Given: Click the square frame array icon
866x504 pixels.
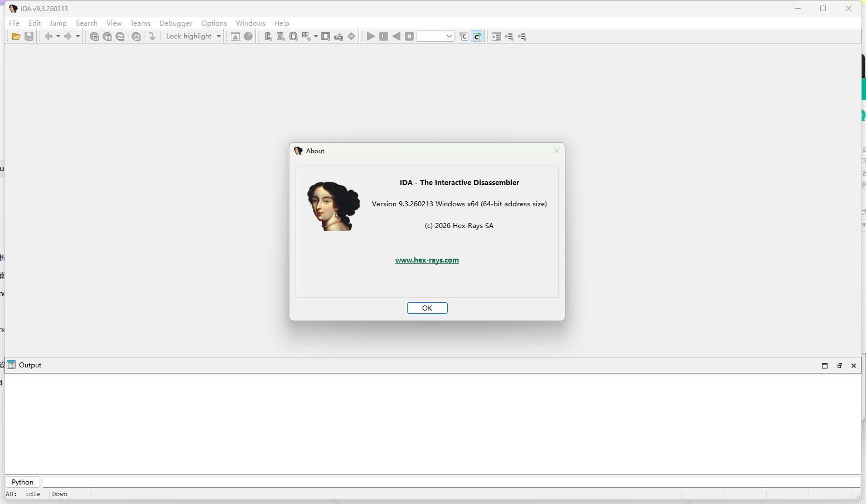Looking at the screenshot, I should click(x=326, y=36).
